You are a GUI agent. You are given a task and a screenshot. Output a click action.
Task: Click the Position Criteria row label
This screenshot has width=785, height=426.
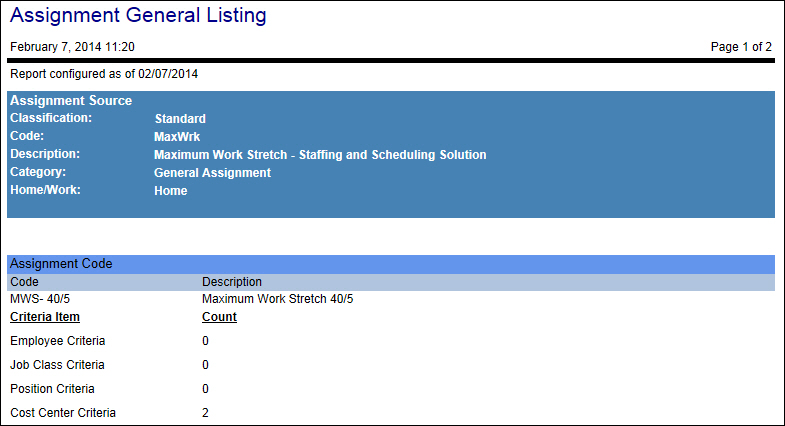54,389
